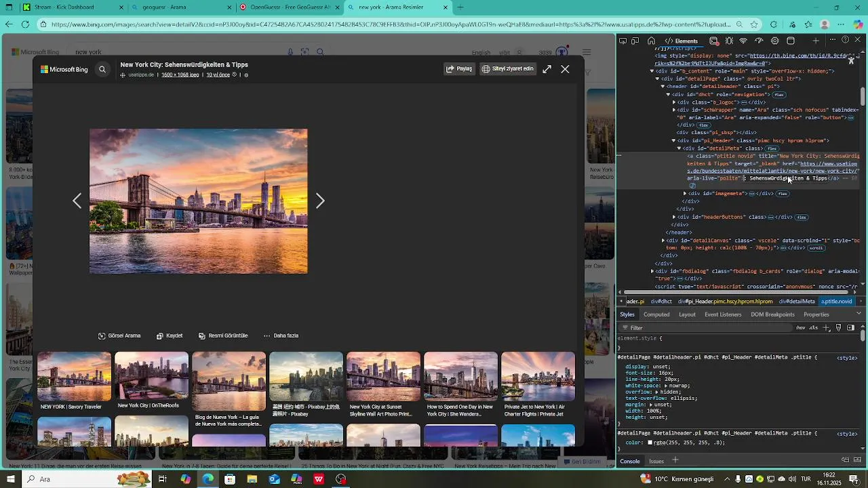Toggle rendering emulations paintbrush icon in Styles
Screen dimensions: 868x488
click(x=839, y=327)
